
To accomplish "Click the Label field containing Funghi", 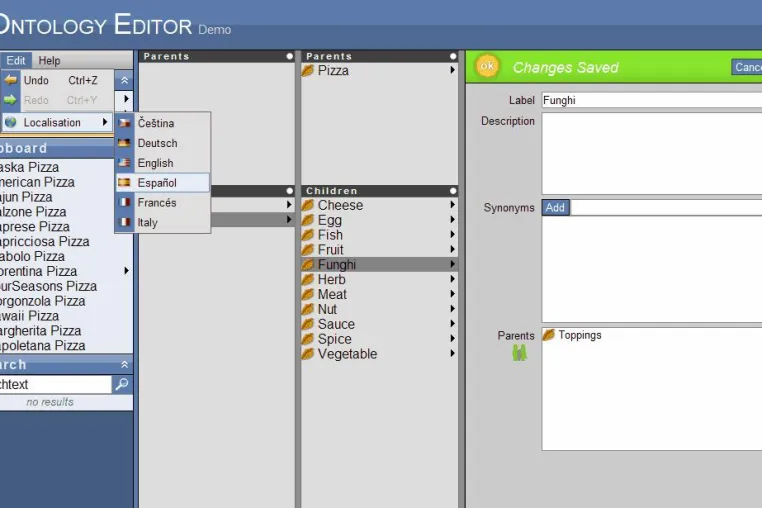I will (652, 100).
